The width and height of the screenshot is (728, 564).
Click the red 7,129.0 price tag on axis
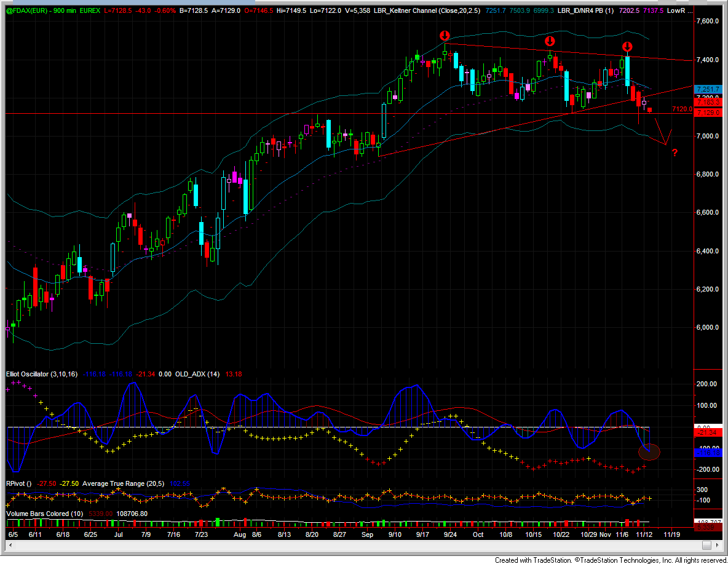[708, 113]
